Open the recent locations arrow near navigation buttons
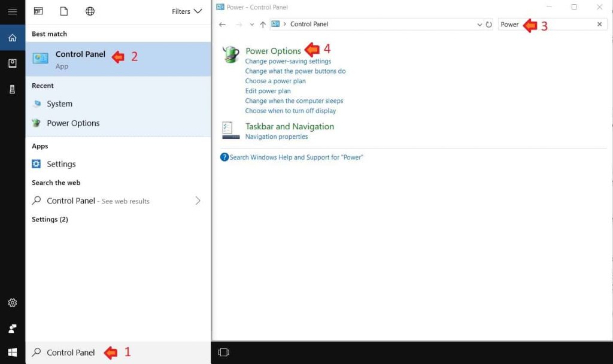Screen dimensions: 613x364 tap(251, 24)
